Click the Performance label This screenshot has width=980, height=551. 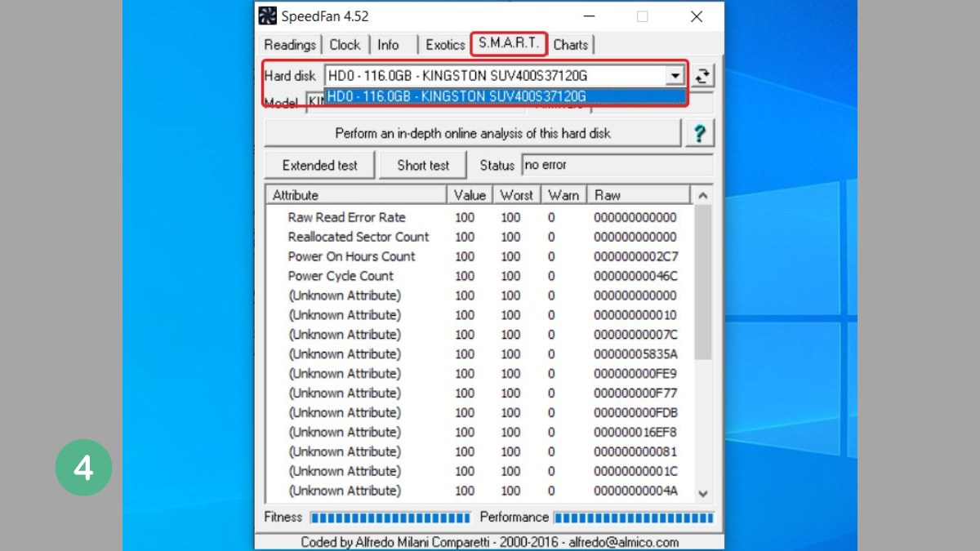tap(514, 518)
